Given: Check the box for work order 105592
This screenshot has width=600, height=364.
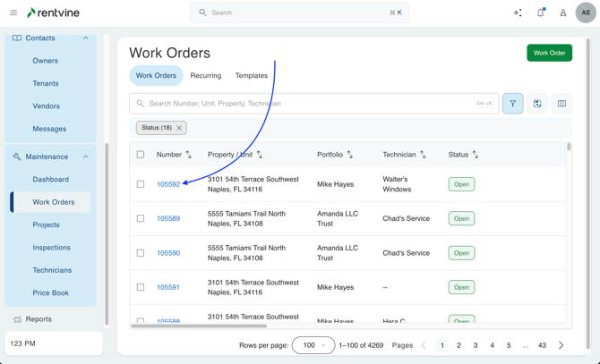Looking at the screenshot, I should point(141,184).
